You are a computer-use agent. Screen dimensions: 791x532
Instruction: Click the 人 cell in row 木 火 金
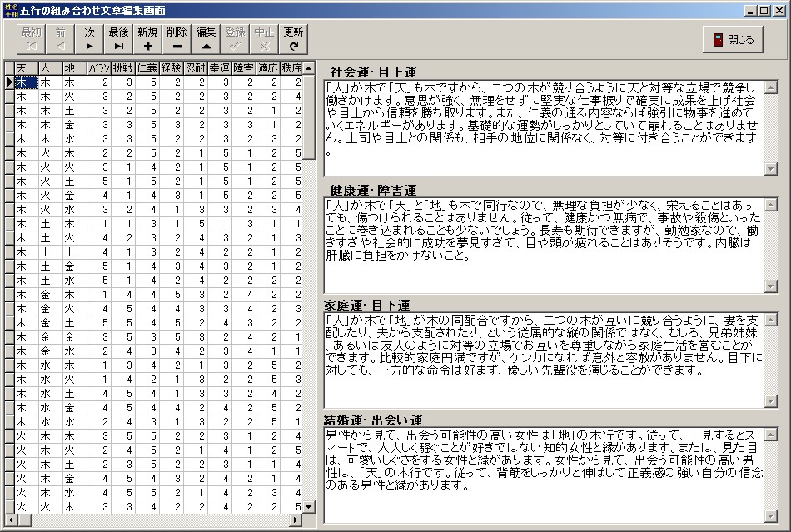[51, 195]
